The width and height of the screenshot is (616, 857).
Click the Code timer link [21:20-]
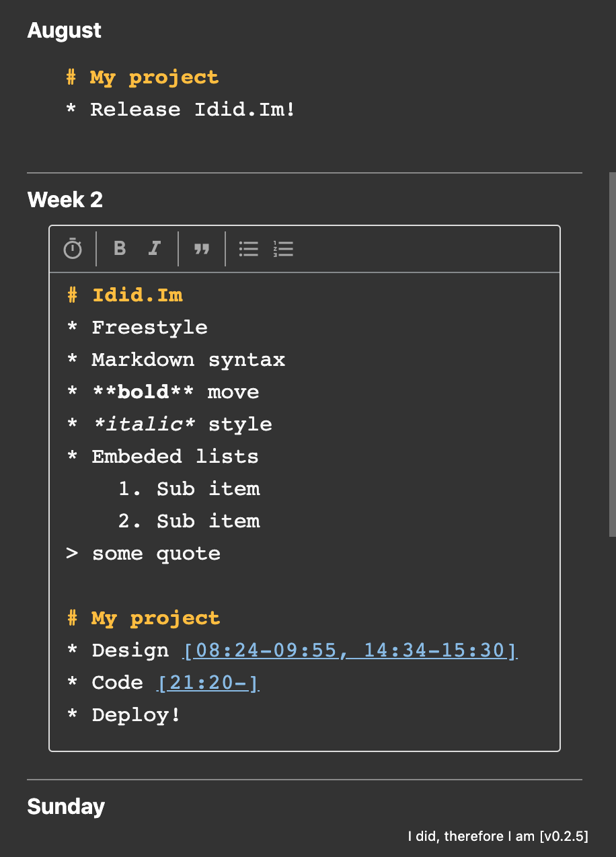(x=208, y=683)
